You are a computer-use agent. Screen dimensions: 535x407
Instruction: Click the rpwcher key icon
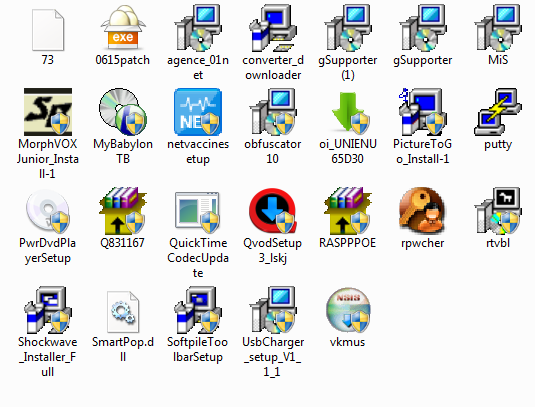[x=422, y=210]
